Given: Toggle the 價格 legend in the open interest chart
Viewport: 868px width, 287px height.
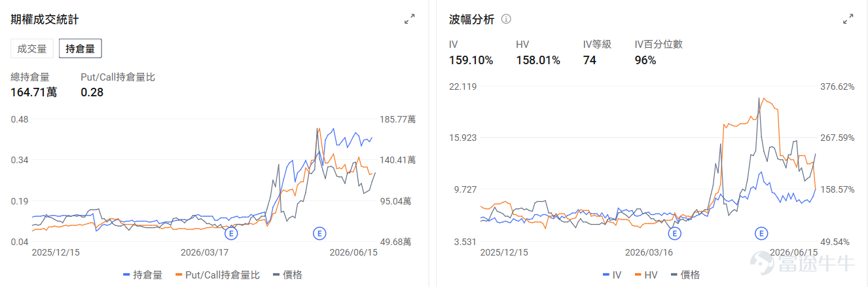Looking at the screenshot, I should [x=287, y=275].
